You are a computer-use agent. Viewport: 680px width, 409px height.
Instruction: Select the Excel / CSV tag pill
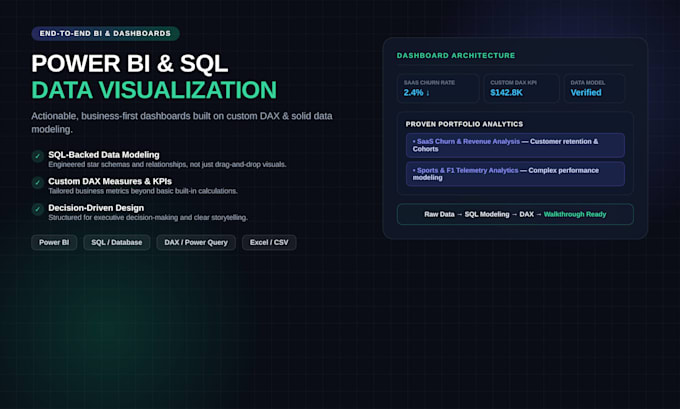tap(269, 242)
